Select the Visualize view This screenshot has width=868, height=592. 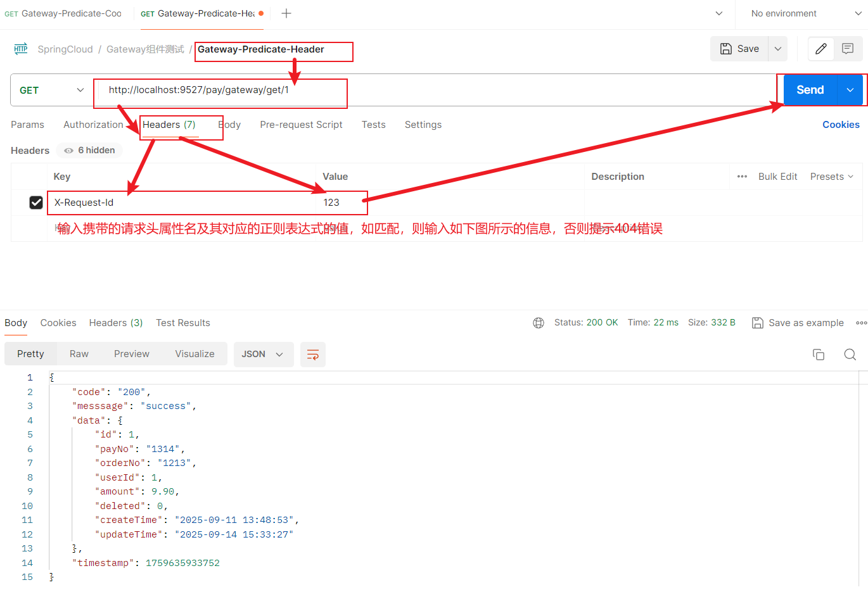tap(195, 354)
